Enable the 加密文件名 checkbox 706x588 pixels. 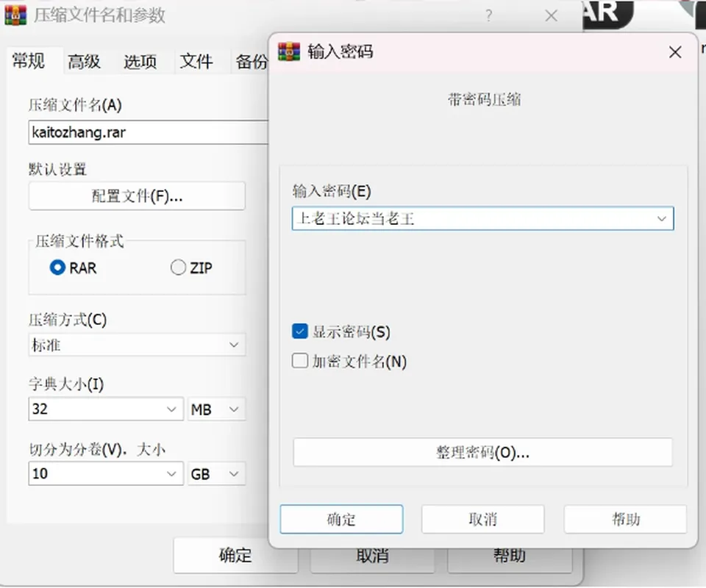click(300, 361)
